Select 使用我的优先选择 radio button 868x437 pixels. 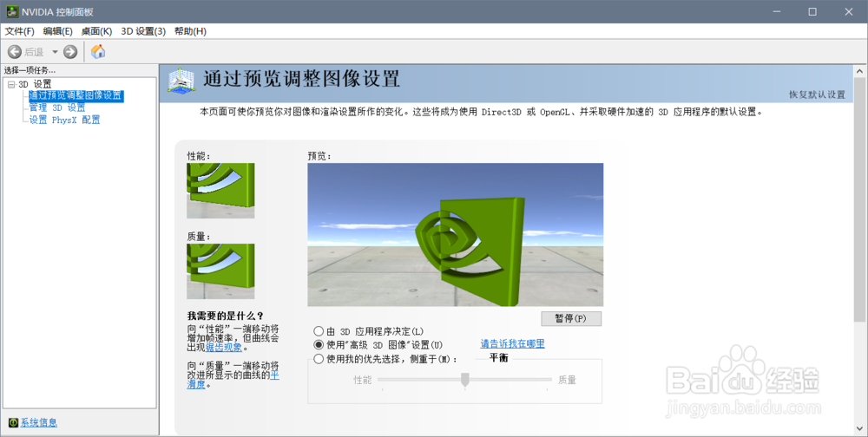pos(319,359)
